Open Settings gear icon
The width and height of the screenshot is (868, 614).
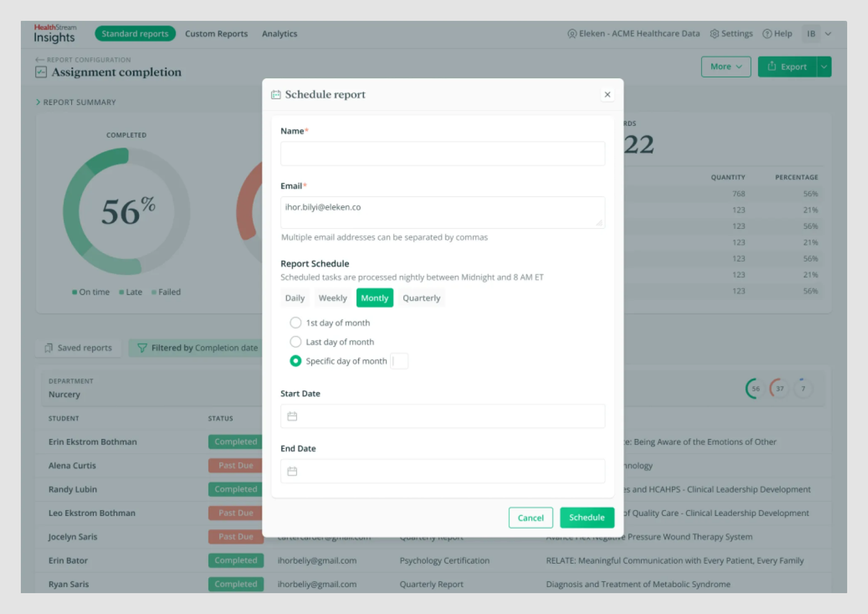[714, 33]
